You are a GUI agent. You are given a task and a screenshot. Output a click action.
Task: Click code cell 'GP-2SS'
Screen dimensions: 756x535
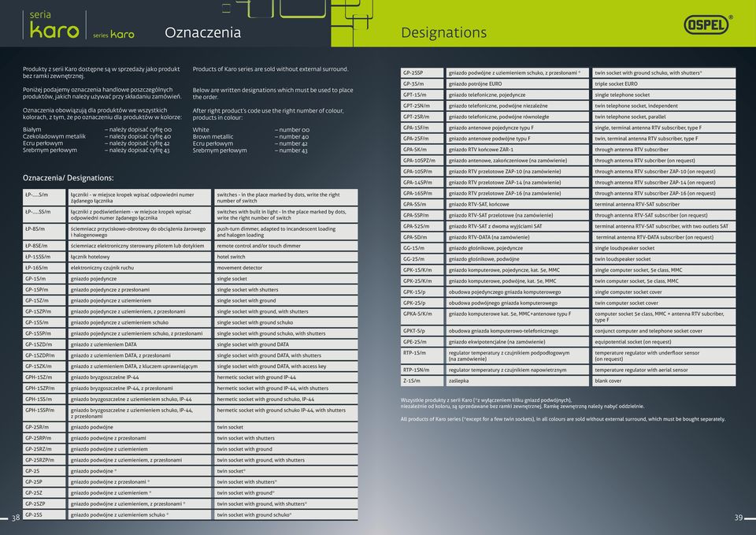click(x=44, y=515)
